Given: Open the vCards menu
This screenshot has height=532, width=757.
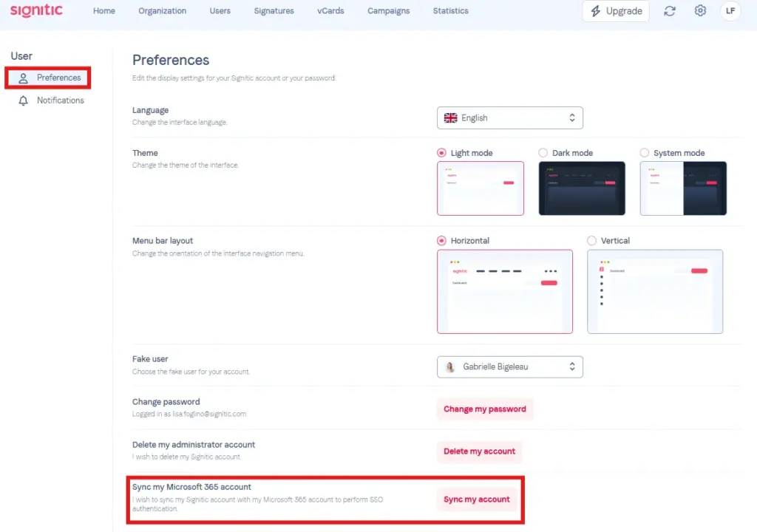Looking at the screenshot, I should pyautogui.click(x=330, y=10).
